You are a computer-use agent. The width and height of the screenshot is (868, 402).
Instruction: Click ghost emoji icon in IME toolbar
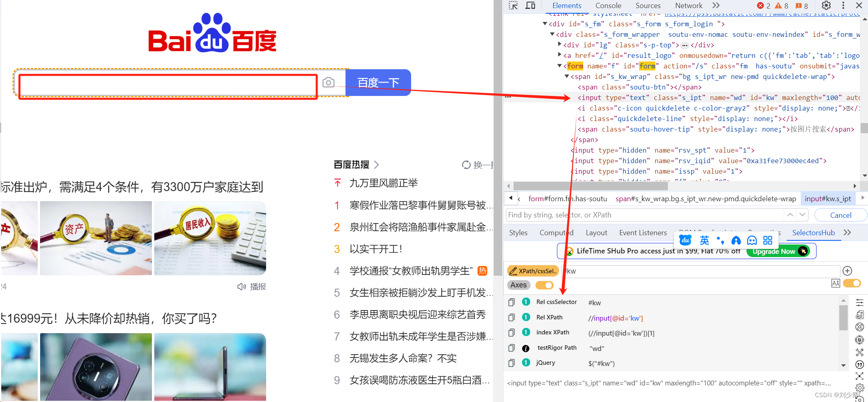tap(752, 240)
